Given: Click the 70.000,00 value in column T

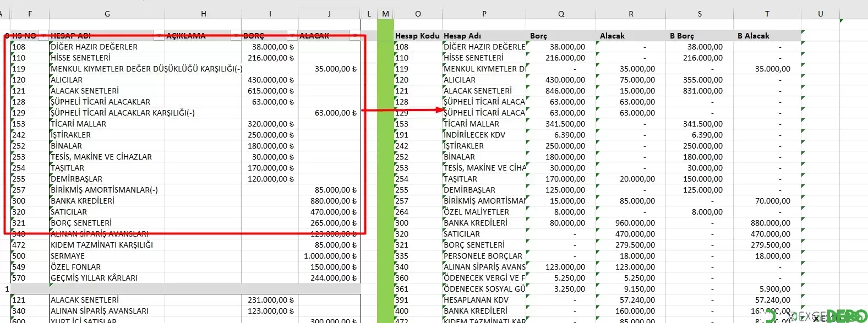Looking at the screenshot, I should tap(767, 201).
